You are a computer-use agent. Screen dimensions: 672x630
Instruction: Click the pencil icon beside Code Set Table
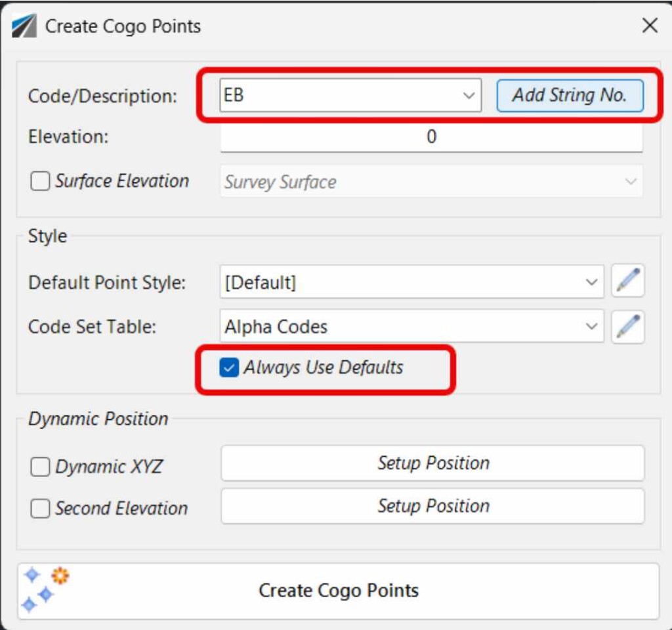628,326
